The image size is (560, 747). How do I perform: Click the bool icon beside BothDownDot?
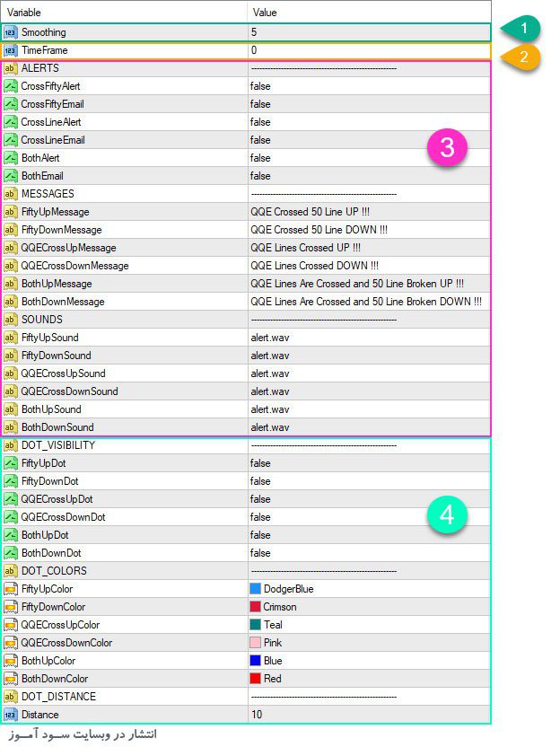[10, 553]
